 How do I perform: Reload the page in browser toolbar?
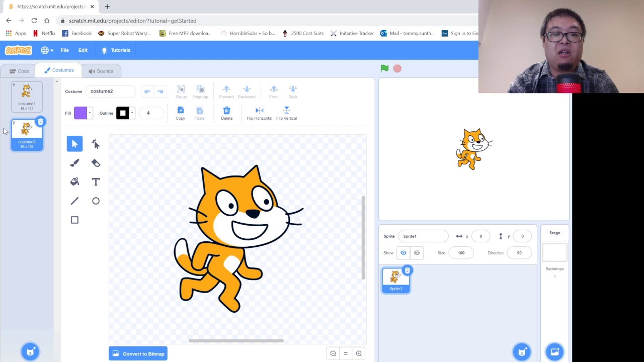[x=34, y=21]
